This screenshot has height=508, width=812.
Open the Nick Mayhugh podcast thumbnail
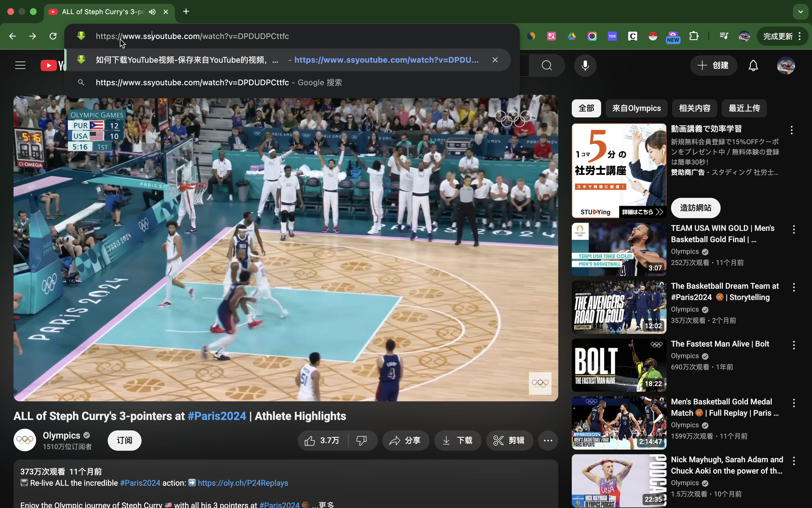[619, 480]
